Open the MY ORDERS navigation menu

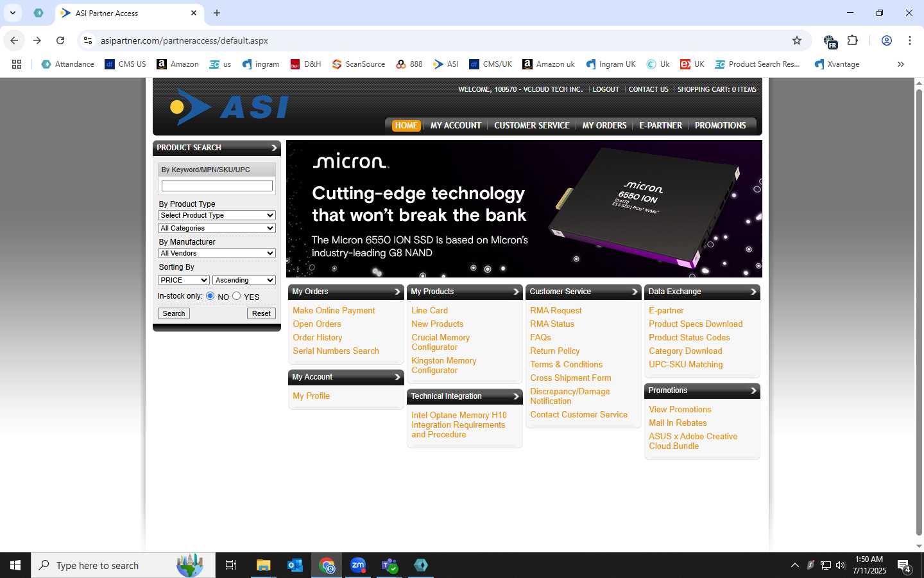(x=604, y=125)
